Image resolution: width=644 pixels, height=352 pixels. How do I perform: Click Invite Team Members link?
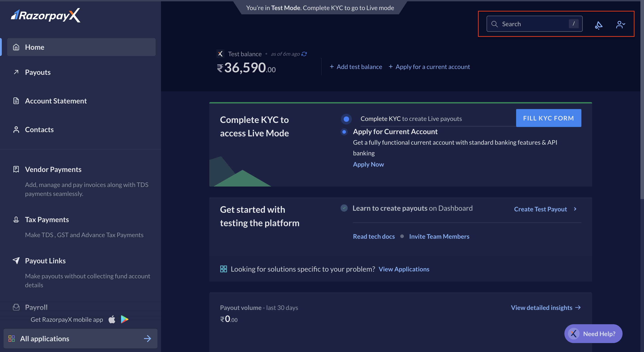click(x=439, y=236)
